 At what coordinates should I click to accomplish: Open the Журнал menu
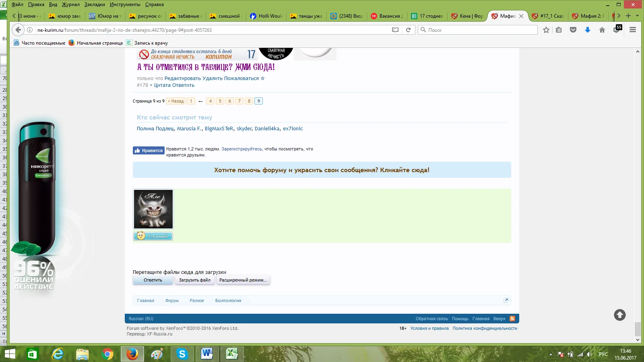71,4
